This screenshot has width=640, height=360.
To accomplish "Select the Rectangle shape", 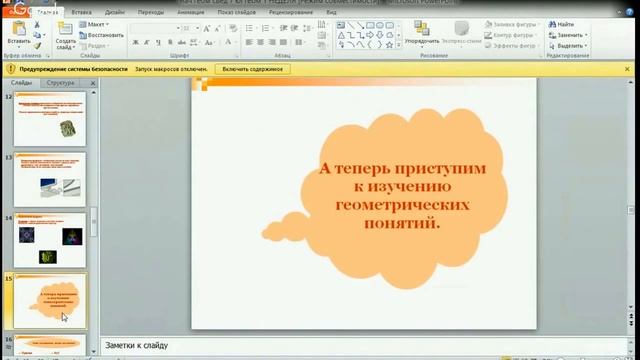I will tap(370, 25).
